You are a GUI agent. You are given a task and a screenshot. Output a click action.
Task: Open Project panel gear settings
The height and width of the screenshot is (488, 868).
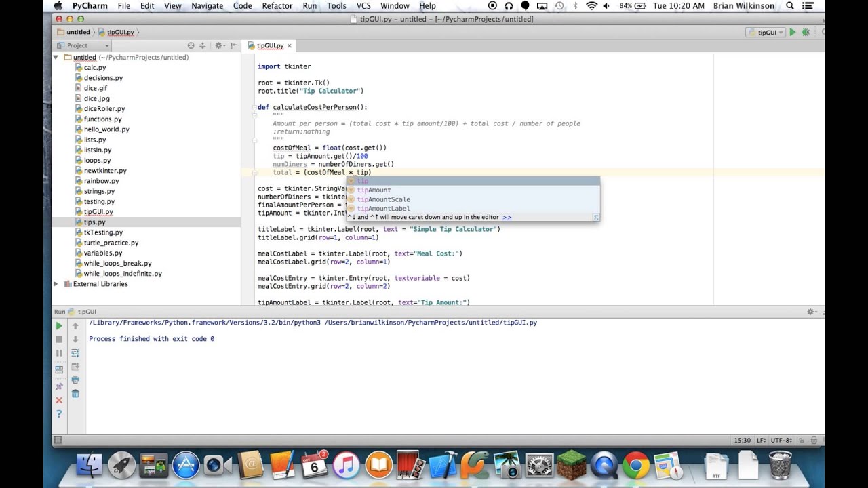(219, 45)
